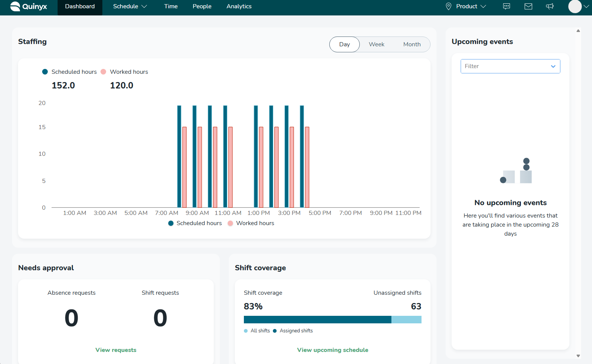This screenshot has height=364, width=592.
Task: Open the Analytics tab
Action: 239,6
